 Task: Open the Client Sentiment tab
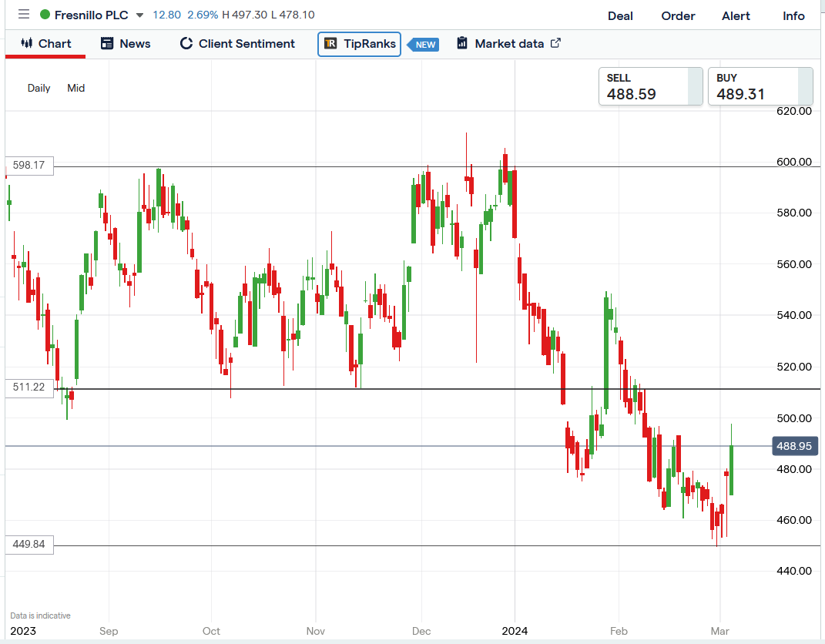(x=237, y=44)
